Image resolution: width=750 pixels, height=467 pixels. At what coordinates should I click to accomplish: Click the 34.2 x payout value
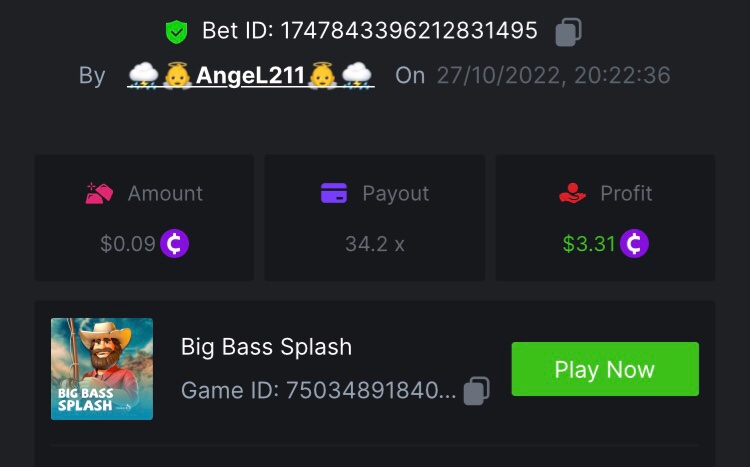[374, 243]
